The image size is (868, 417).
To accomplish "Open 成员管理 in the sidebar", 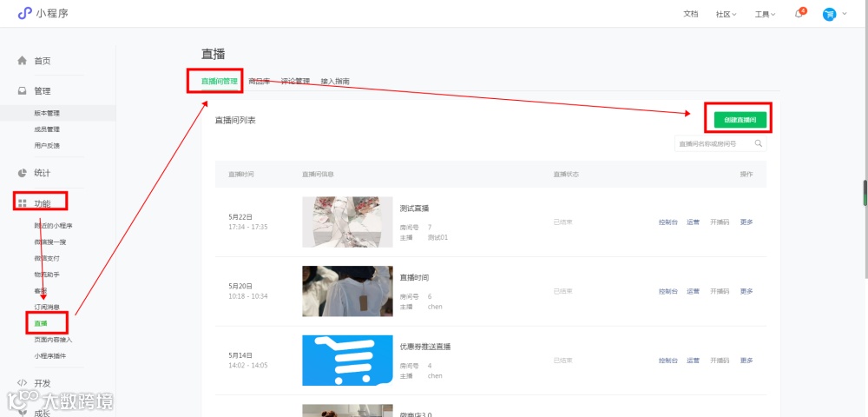I will coord(47,129).
